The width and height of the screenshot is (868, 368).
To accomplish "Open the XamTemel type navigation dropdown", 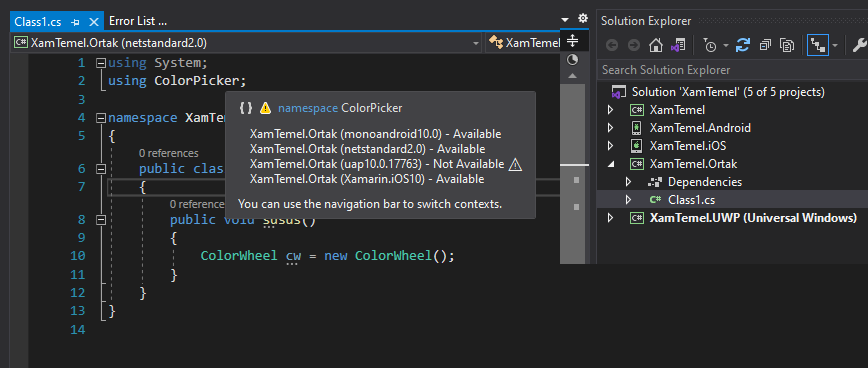I will point(523,43).
